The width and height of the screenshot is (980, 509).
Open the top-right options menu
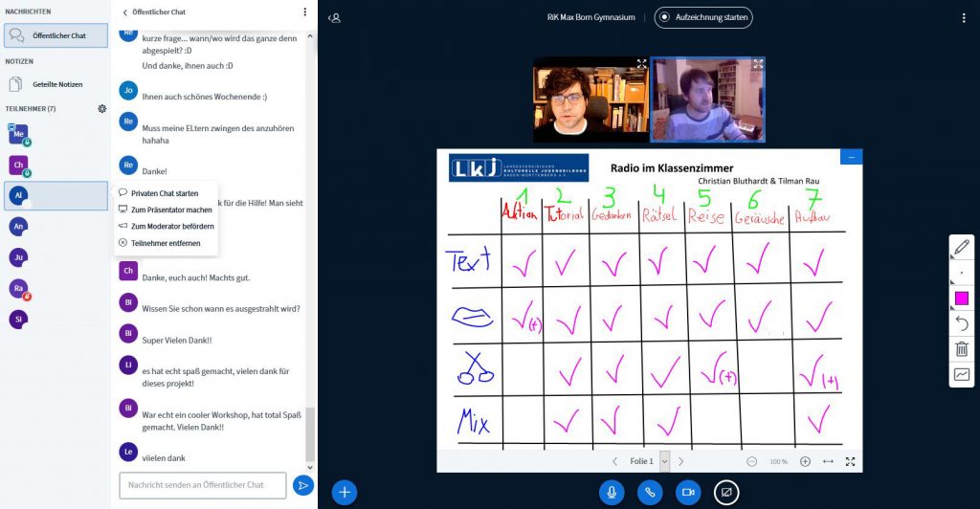click(964, 17)
